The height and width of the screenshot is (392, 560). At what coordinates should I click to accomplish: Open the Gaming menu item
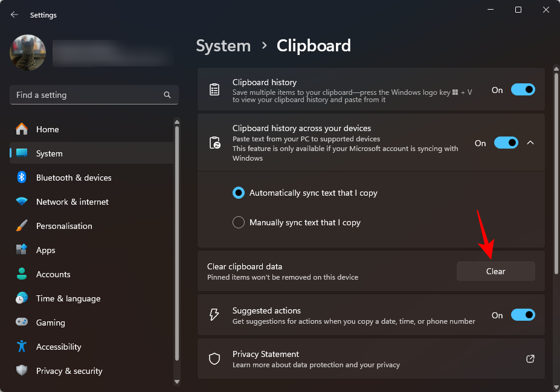(x=50, y=323)
